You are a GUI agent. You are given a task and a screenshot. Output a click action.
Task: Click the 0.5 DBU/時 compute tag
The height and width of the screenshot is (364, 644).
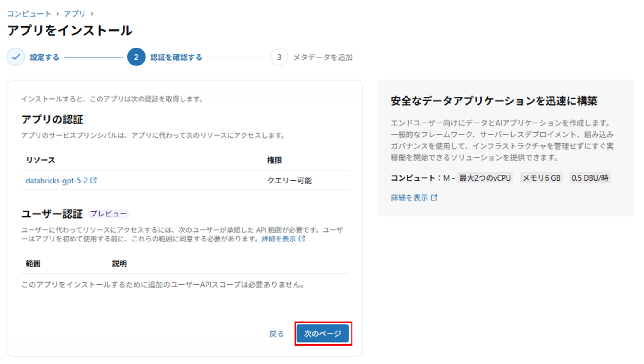point(590,178)
